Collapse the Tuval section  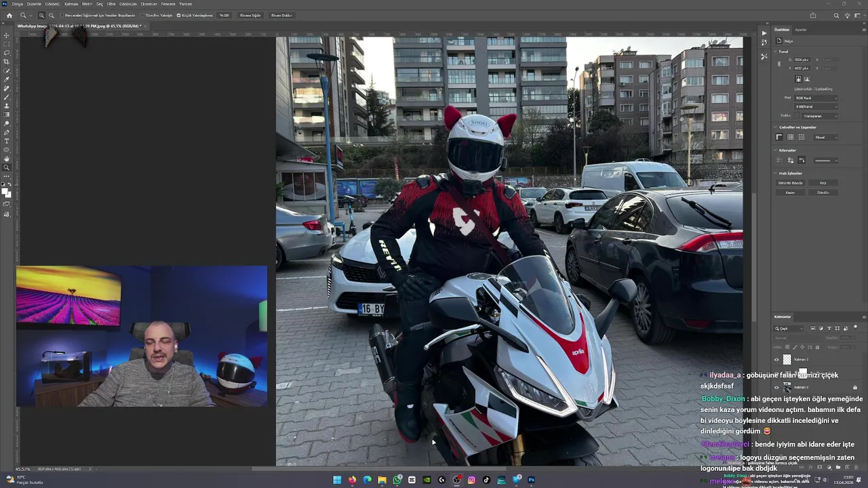tap(776, 52)
